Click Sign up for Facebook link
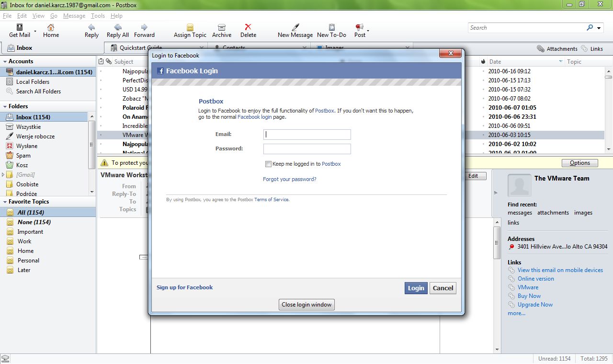 point(184,287)
